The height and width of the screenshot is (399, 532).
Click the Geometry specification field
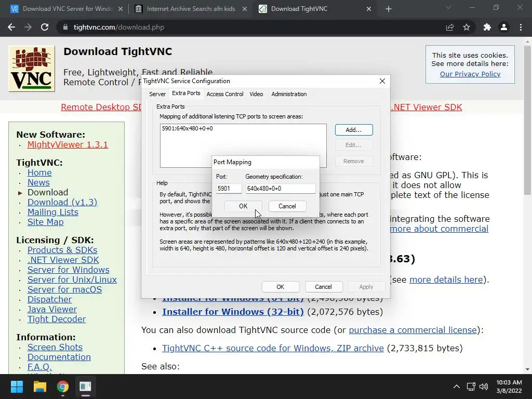pyautogui.click(x=280, y=188)
